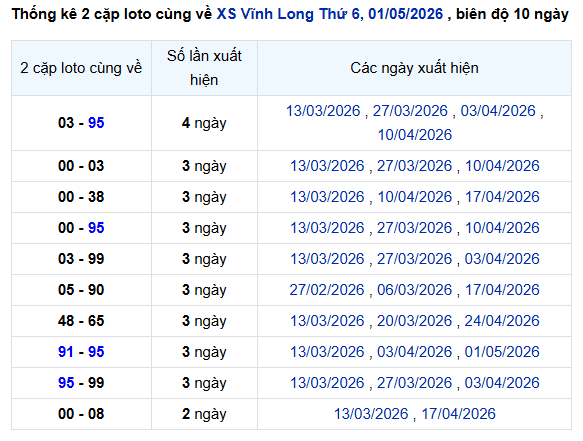Screen dimensions: 583x441
Task: Open the 06/03/2026 date link
Action: pyautogui.click(x=415, y=290)
